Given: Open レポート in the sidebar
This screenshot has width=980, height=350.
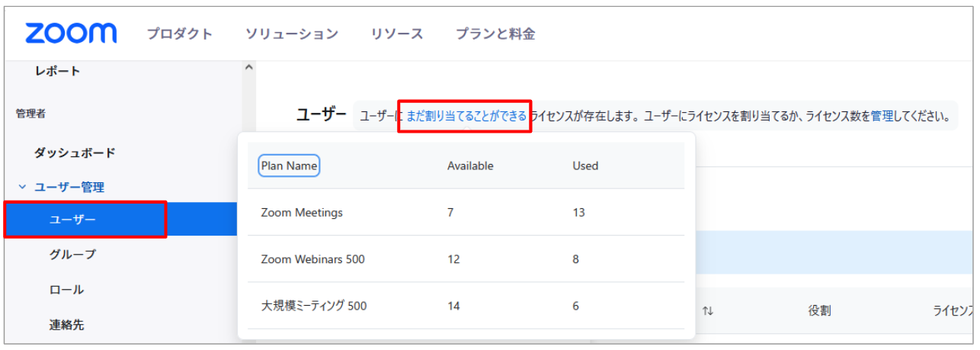Looking at the screenshot, I should (x=57, y=71).
